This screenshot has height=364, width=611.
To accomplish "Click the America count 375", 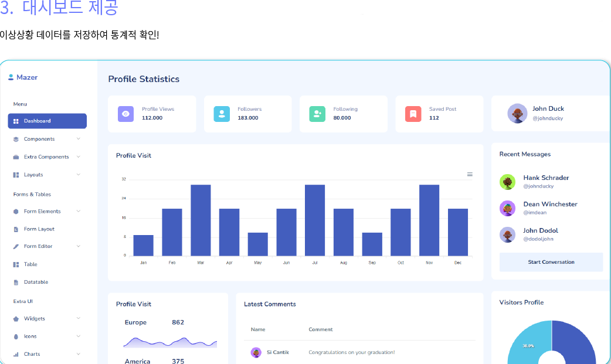I will 178,361.
